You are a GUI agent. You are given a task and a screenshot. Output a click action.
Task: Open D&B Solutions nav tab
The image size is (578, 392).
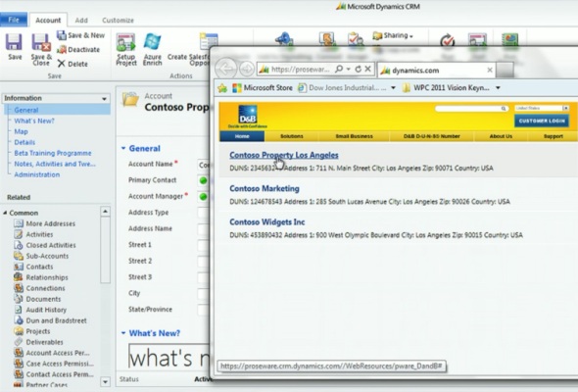[292, 136]
